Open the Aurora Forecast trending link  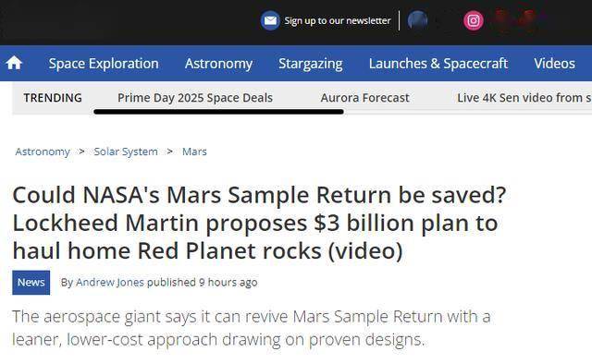364,98
